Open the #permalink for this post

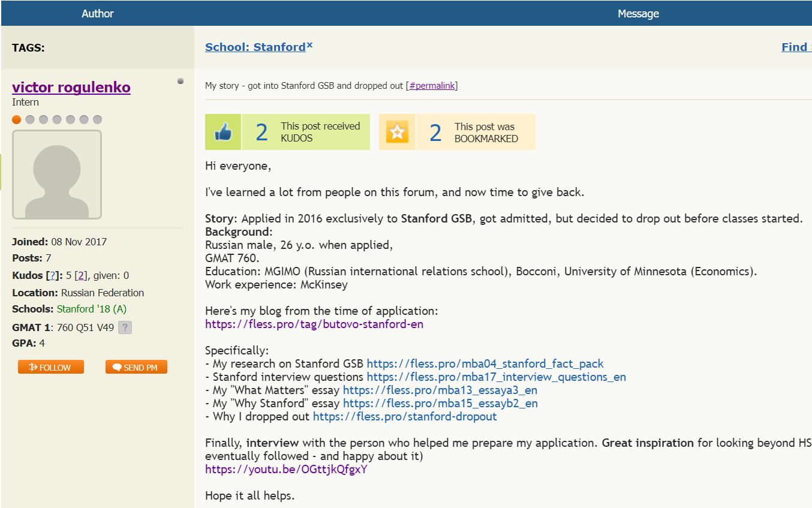432,85
